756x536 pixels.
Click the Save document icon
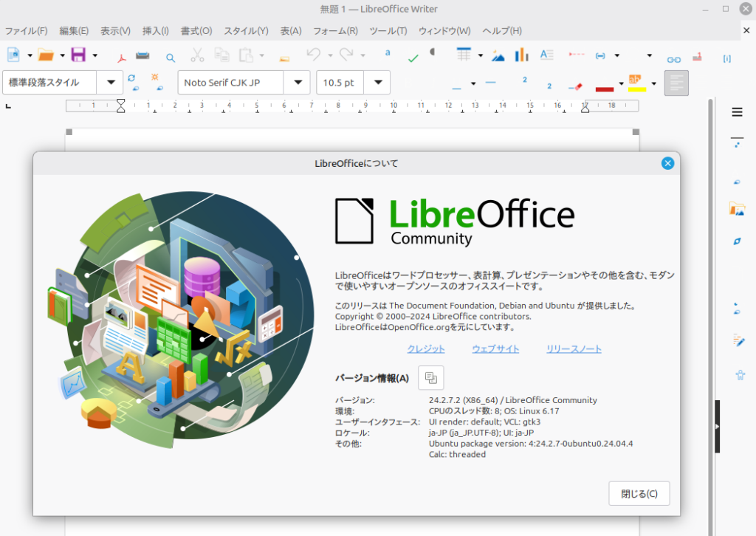click(x=78, y=55)
